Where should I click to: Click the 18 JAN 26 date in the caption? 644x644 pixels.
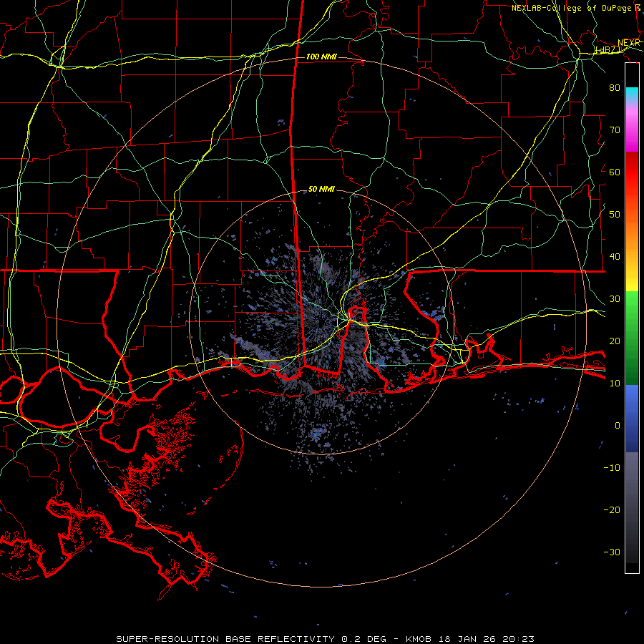pos(468,639)
